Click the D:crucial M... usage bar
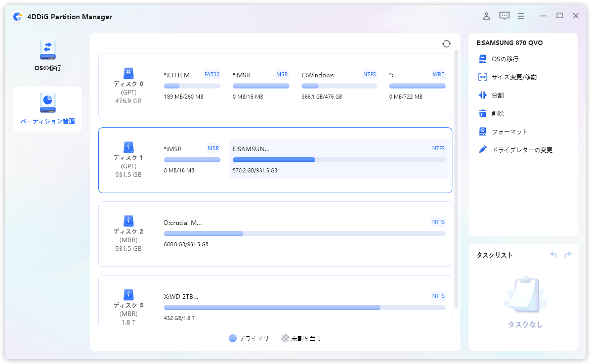Screen dimensions: 591x364 click(x=305, y=234)
